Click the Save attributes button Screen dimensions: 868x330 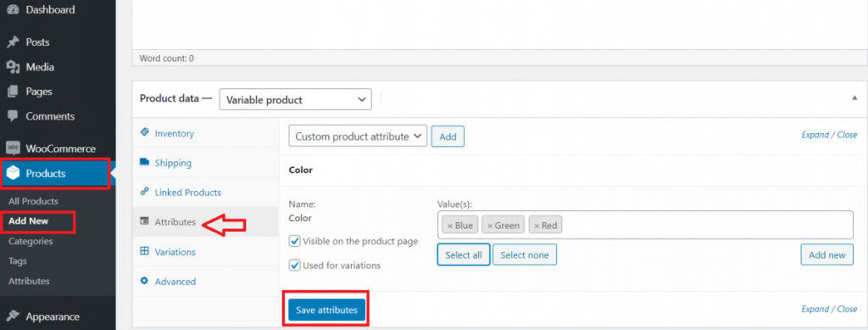(x=326, y=310)
